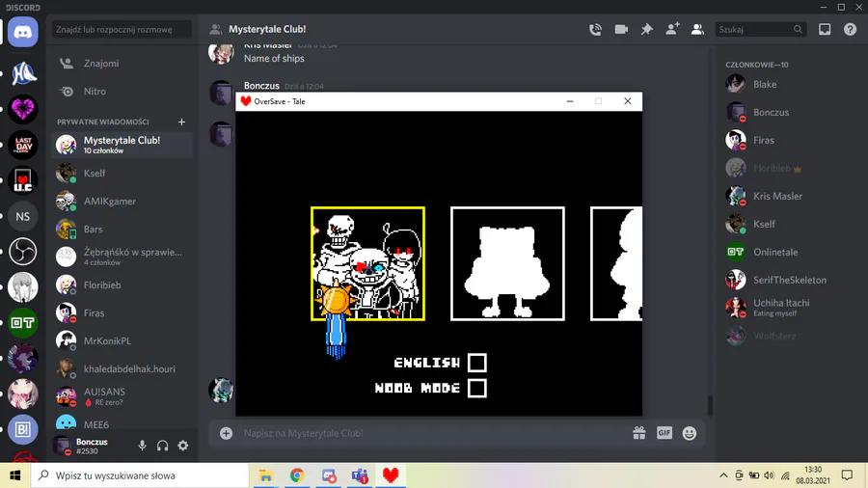This screenshot has height=488, width=868.
Task: Open the NS server
Action: 23,216
